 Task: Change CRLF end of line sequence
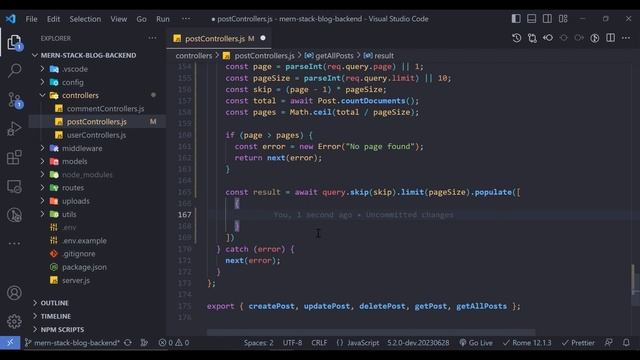pos(319,342)
